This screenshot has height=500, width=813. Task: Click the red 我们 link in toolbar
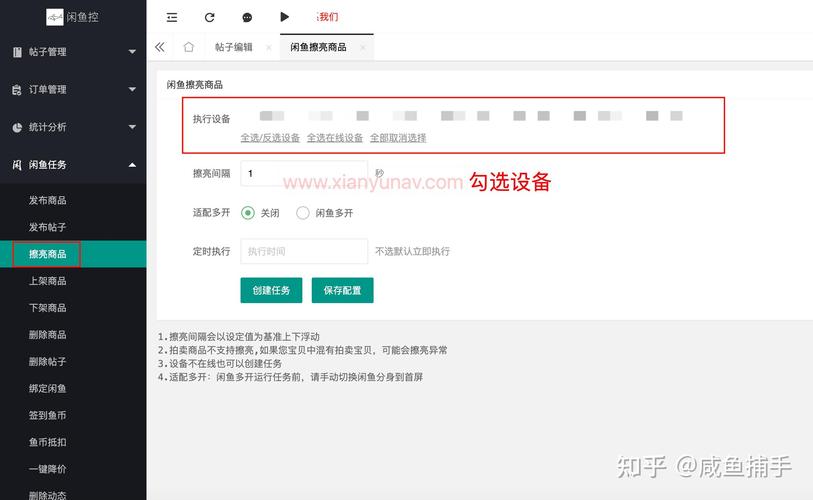click(x=328, y=17)
